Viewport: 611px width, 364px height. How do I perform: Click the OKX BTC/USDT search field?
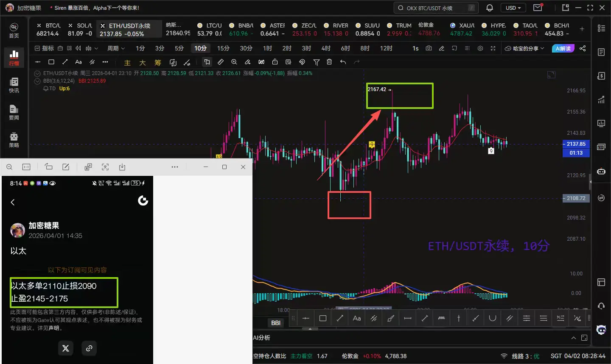(436, 8)
